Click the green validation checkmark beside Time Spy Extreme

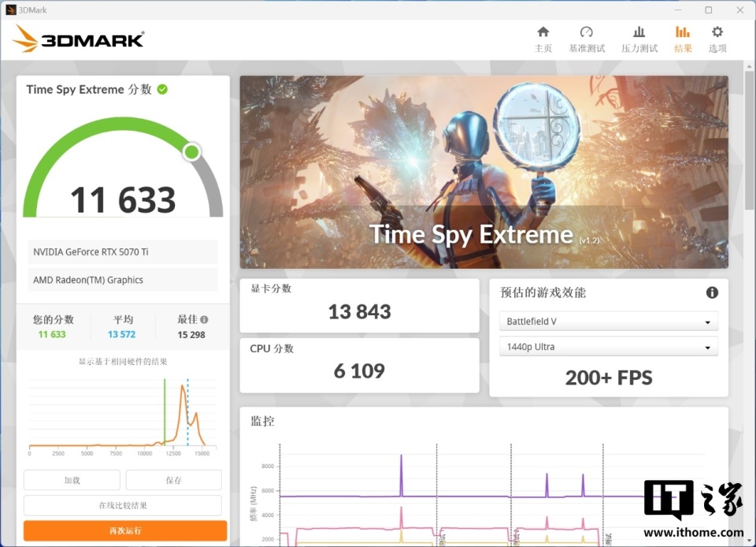click(x=162, y=89)
